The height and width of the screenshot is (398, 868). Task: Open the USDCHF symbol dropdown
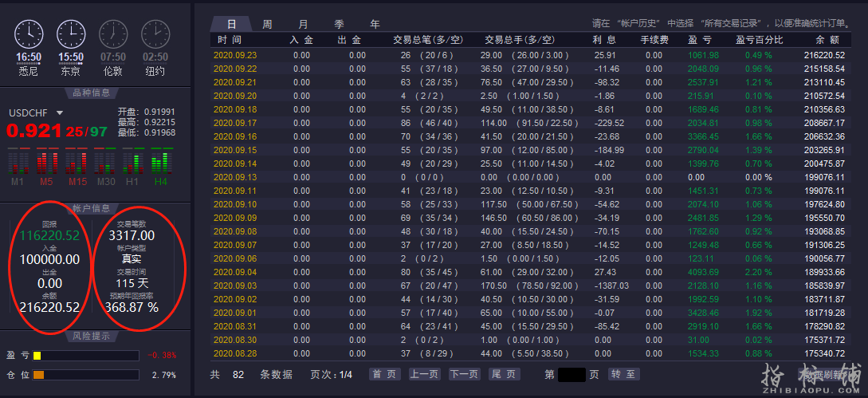[60, 113]
